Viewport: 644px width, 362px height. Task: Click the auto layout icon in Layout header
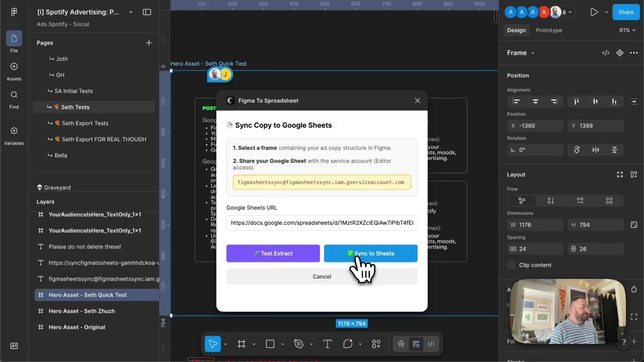point(634,174)
